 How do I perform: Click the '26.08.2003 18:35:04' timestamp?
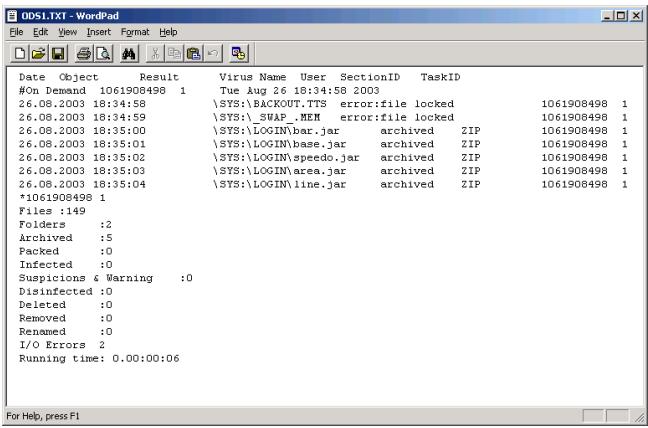tap(82, 184)
